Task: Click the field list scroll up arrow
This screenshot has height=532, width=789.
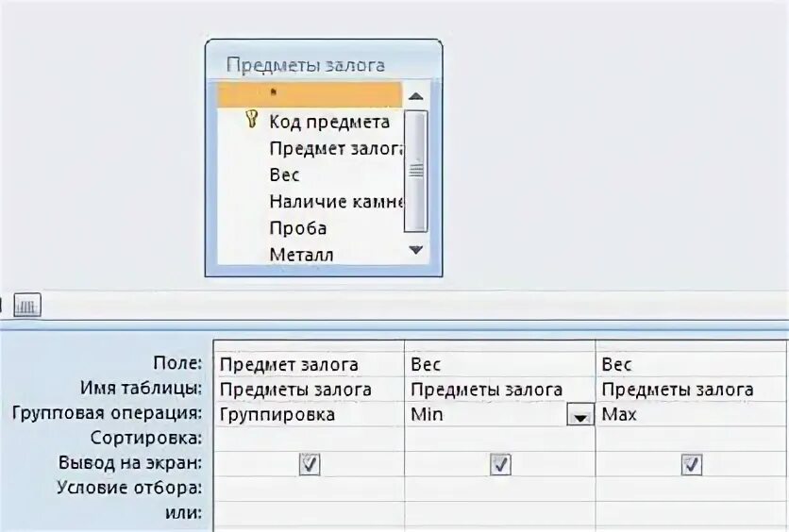Action: coord(415,96)
